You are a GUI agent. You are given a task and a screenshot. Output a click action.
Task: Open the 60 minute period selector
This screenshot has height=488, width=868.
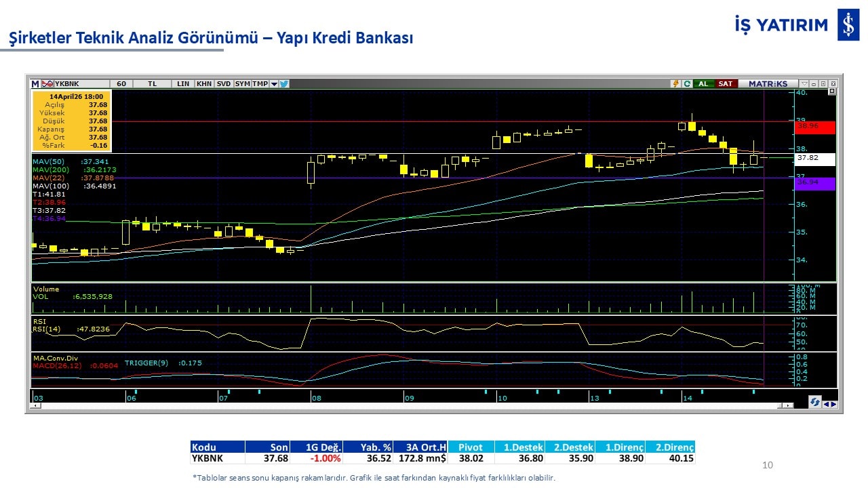click(121, 84)
